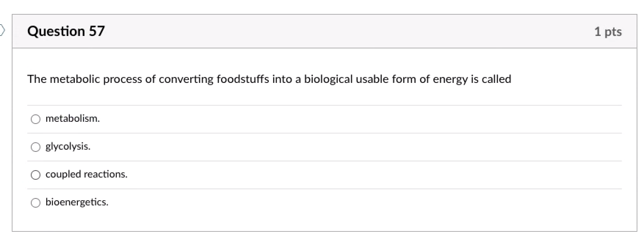The image size is (644, 234).
Task: Select the "metabolism." radio button
Action: pos(36,119)
